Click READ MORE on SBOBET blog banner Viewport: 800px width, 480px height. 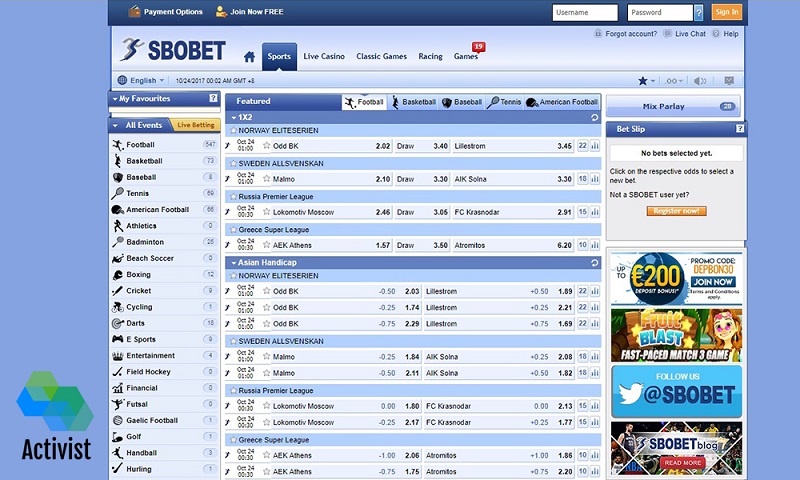pos(683,463)
